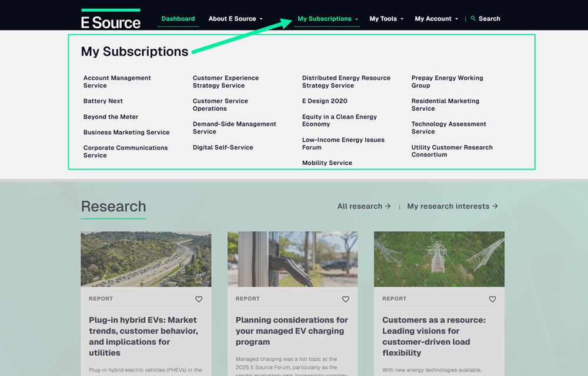Screen dimensions: 588x376
Task: Click the arrow next to All research
Action: [x=387, y=206]
